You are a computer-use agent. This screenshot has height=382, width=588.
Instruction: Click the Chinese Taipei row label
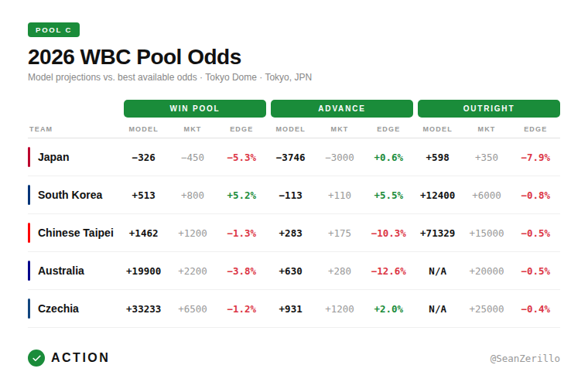coord(76,233)
